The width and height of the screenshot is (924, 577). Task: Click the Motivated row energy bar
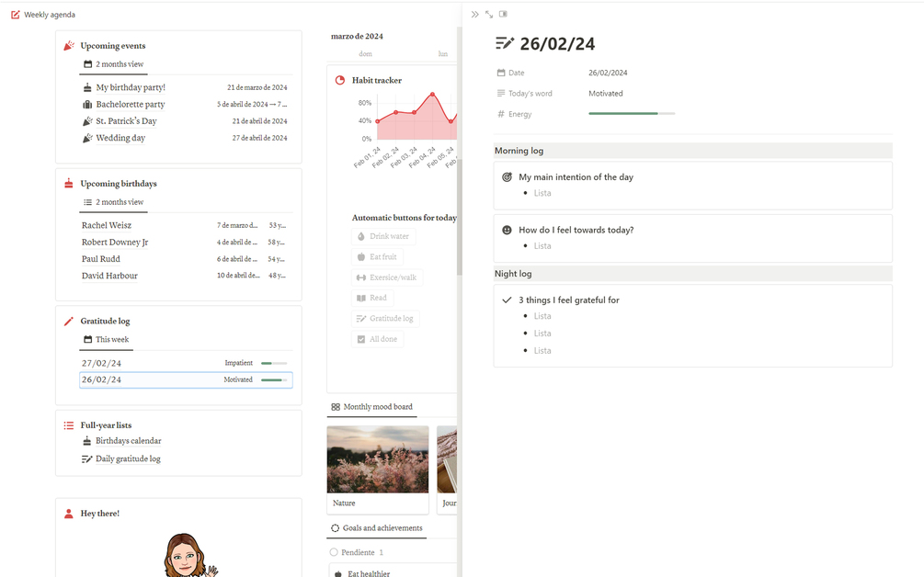[274, 379]
